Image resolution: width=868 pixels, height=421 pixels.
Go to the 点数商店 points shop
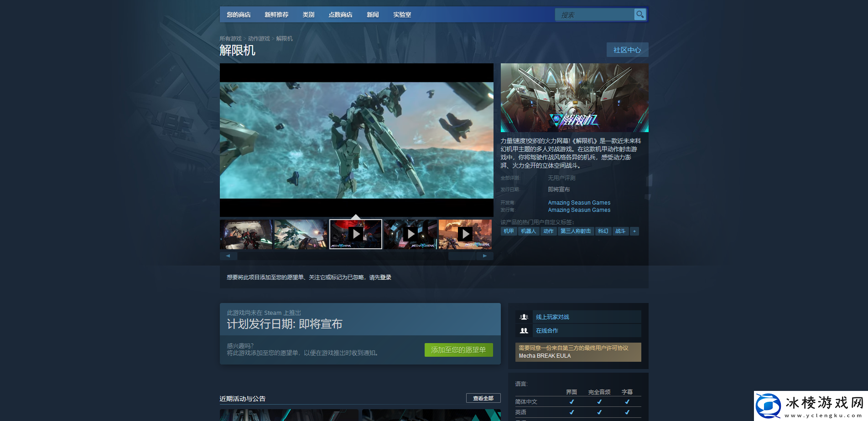(x=340, y=15)
